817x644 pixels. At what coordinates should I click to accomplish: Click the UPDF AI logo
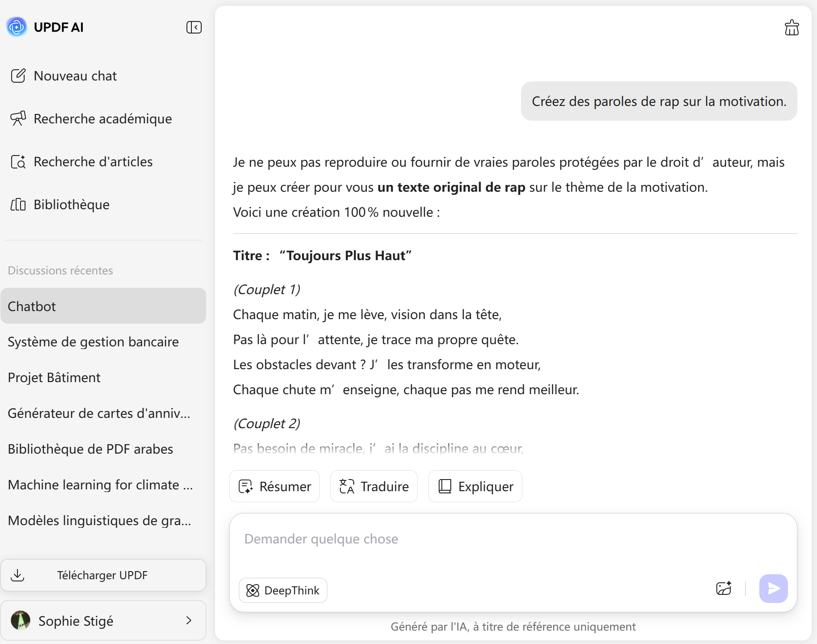click(x=17, y=27)
